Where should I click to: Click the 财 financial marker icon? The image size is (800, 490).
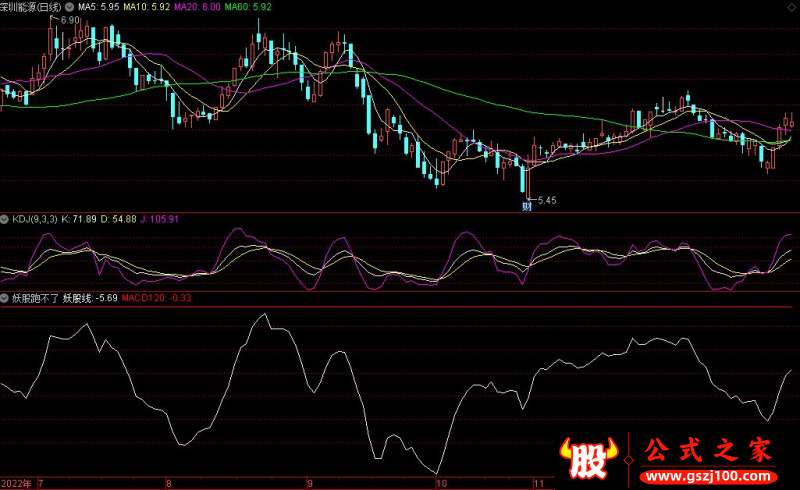[527, 208]
